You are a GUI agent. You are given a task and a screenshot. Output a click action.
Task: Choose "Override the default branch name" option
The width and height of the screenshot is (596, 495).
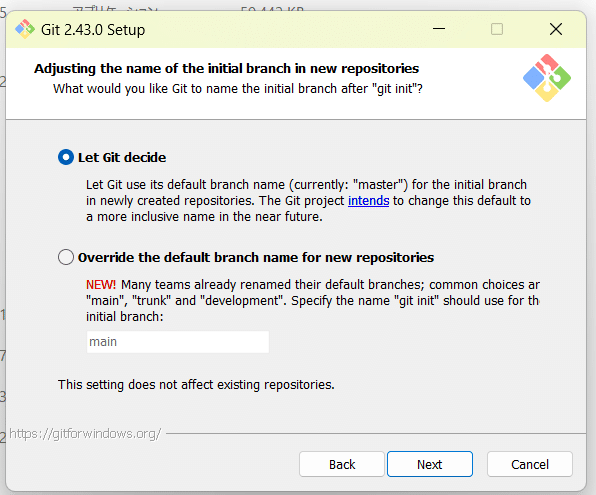tap(66, 257)
